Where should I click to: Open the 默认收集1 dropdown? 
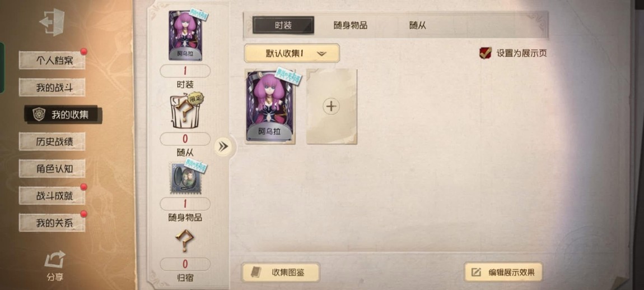click(292, 53)
